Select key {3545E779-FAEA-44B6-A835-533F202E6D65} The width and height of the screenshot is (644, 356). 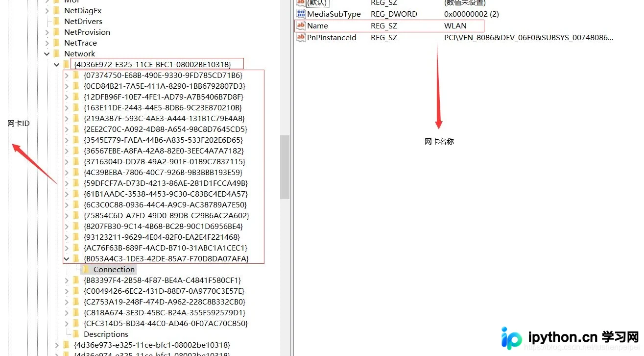pos(163,140)
